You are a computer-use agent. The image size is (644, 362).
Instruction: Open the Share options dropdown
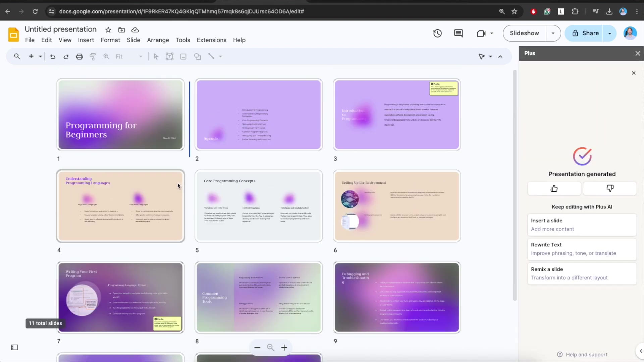pyautogui.click(x=610, y=33)
